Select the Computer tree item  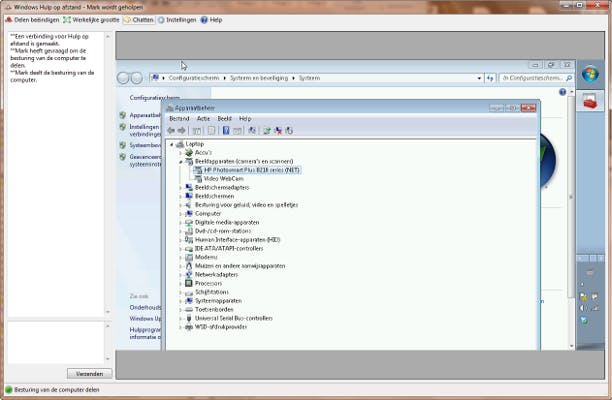208,214
